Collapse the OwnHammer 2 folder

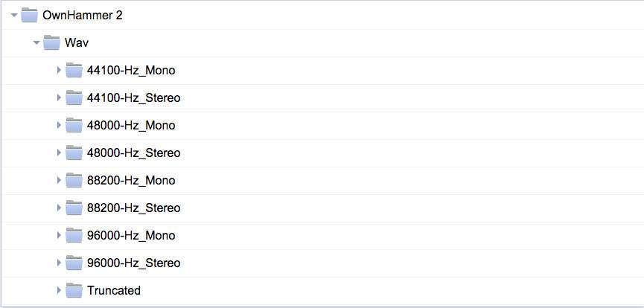(x=14, y=16)
